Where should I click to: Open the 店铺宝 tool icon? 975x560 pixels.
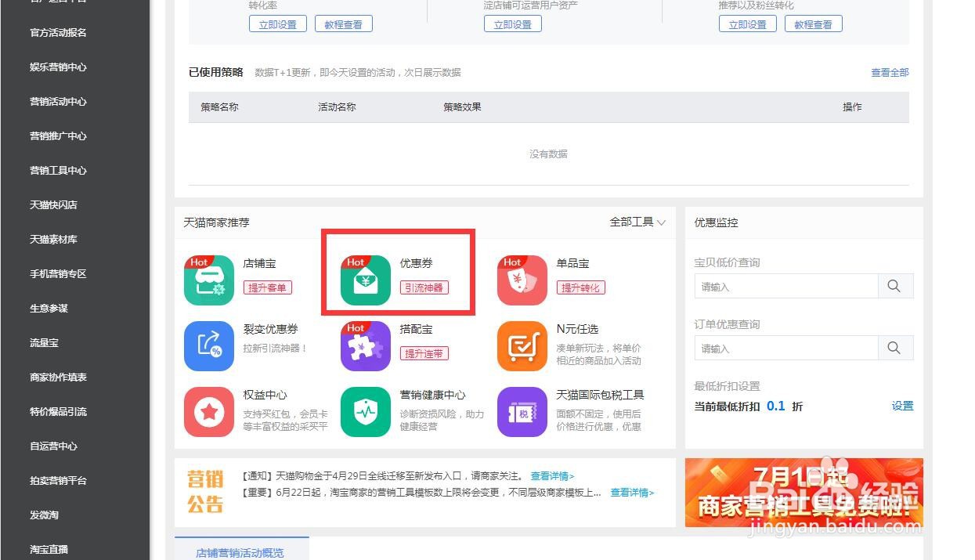click(209, 280)
